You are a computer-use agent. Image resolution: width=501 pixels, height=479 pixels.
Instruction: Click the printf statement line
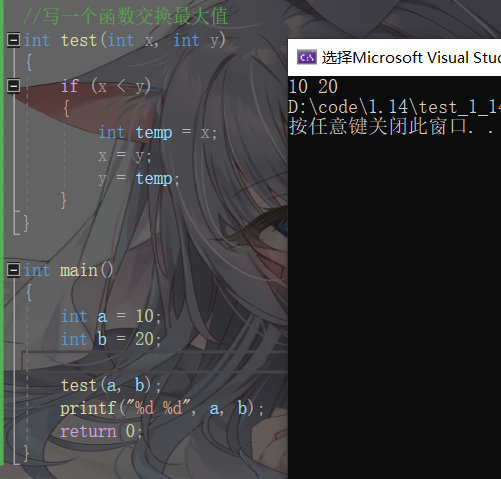point(162,408)
